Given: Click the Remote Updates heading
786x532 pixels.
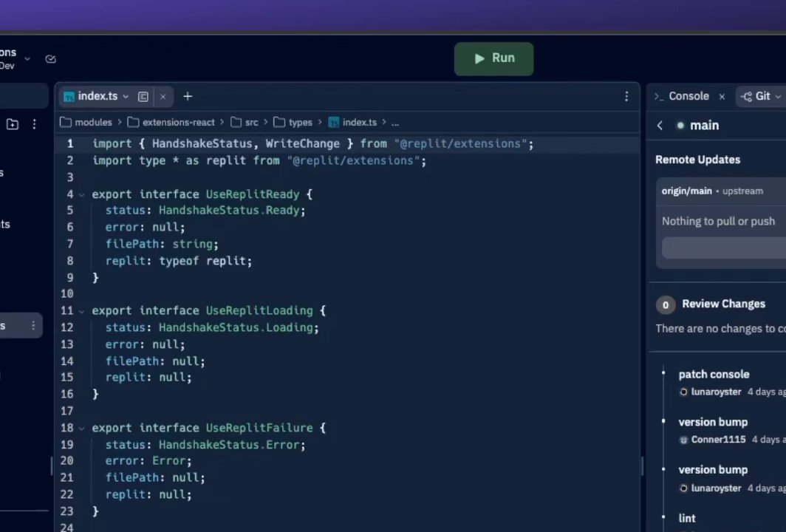Looking at the screenshot, I should pyautogui.click(x=697, y=160).
